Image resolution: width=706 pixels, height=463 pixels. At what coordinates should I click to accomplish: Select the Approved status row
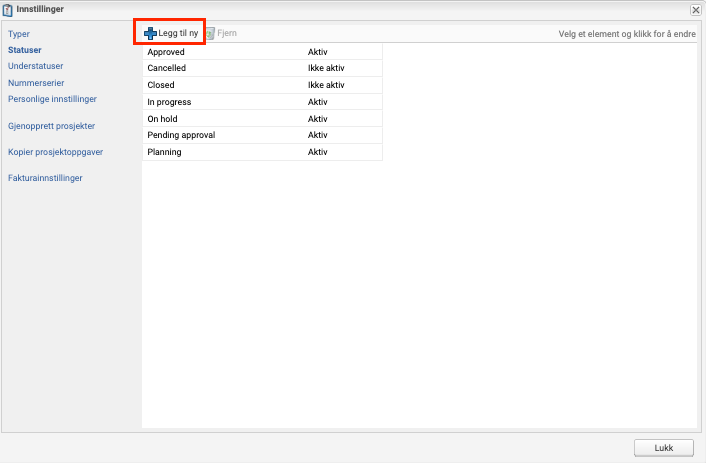click(x=166, y=51)
